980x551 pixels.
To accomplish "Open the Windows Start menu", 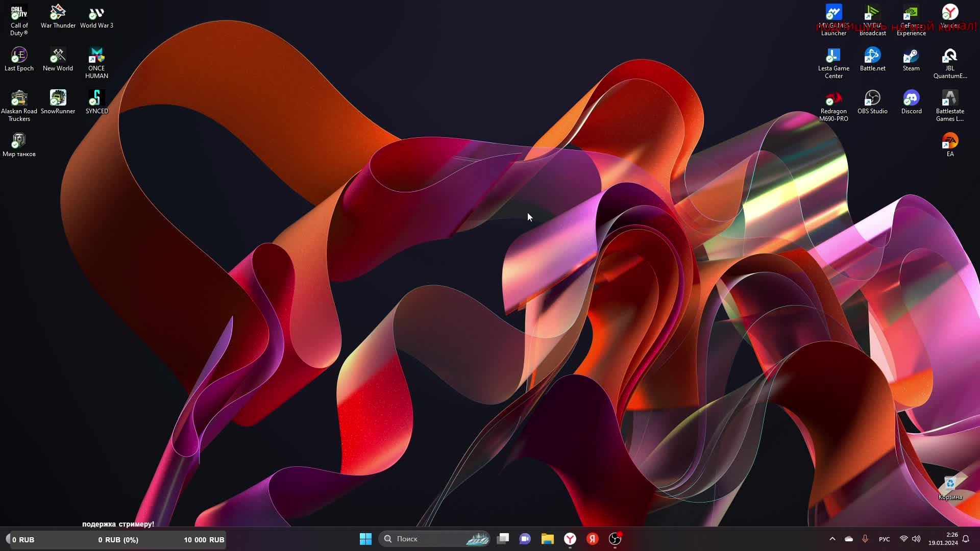I will click(x=365, y=539).
